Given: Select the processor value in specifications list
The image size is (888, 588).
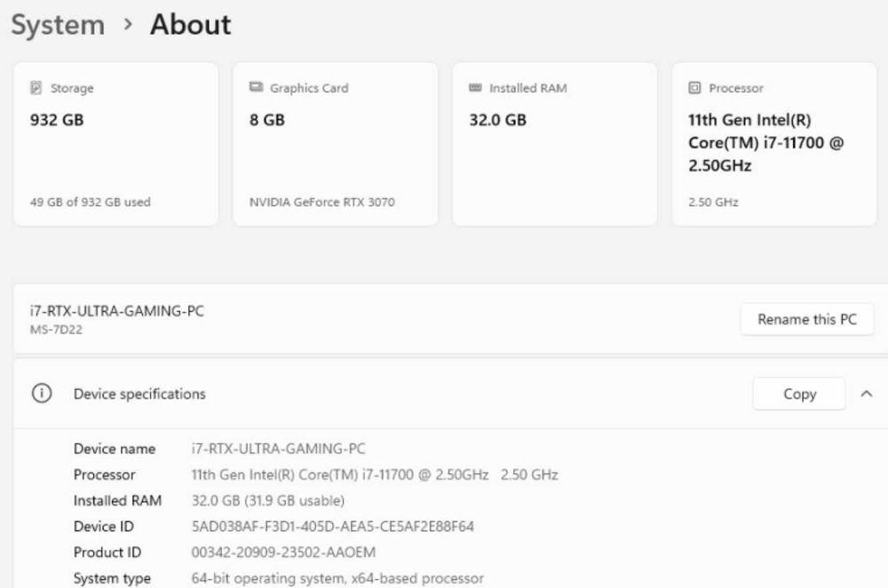Looking at the screenshot, I should [375, 474].
